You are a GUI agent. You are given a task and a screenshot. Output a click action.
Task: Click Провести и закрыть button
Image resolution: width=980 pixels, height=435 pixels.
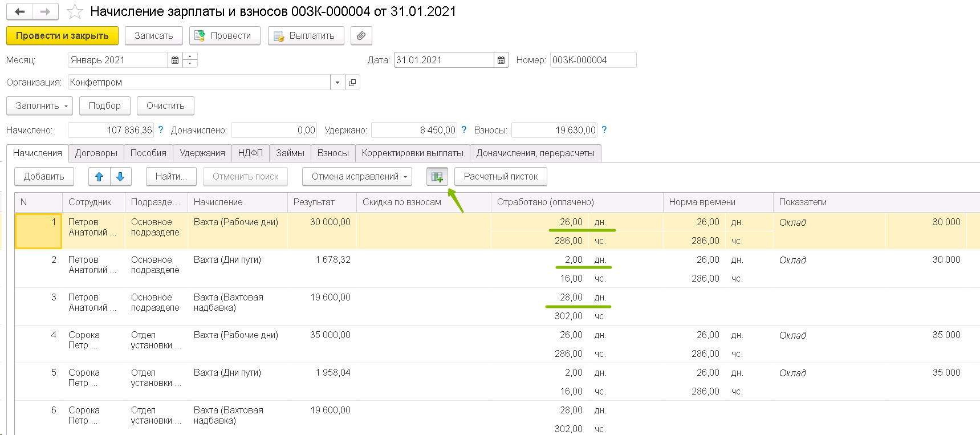click(x=62, y=35)
